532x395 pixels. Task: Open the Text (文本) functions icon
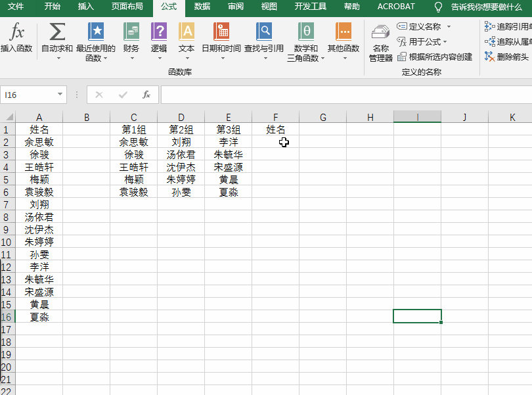pyautogui.click(x=187, y=32)
